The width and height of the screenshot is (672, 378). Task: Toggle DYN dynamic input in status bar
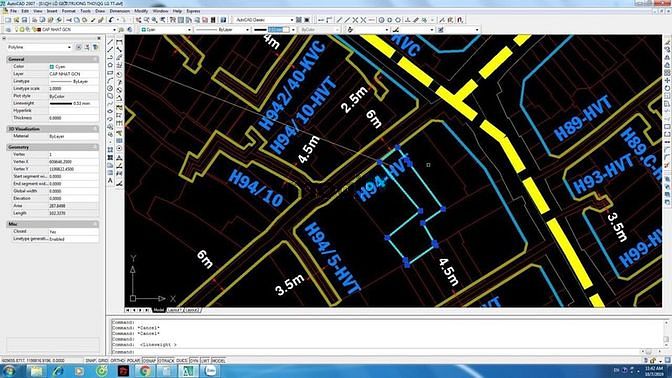pos(194,361)
